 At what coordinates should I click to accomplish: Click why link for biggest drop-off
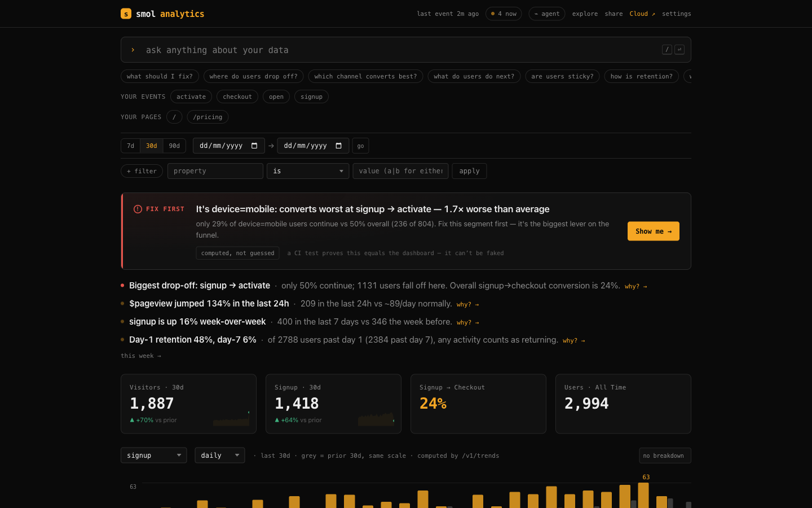(x=636, y=286)
